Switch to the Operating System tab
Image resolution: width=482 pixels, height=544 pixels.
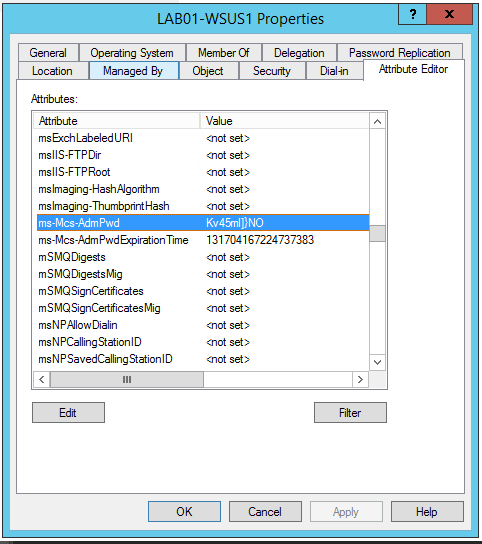tap(132, 53)
